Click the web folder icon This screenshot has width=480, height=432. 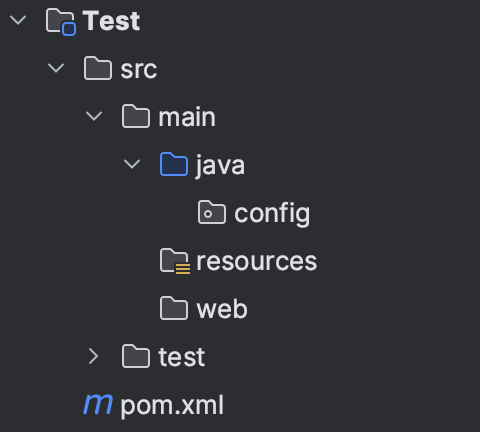(x=174, y=308)
